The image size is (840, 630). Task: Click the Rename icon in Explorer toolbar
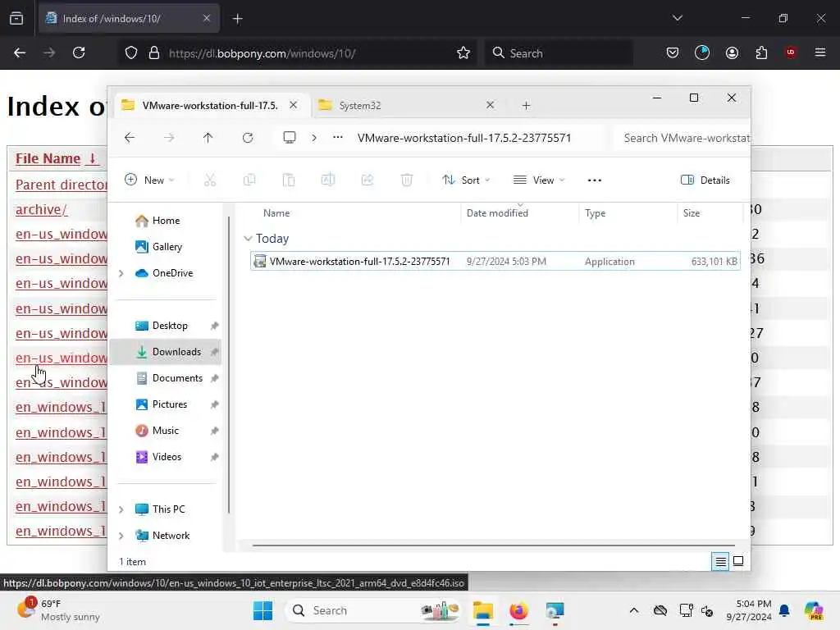pos(328,180)
